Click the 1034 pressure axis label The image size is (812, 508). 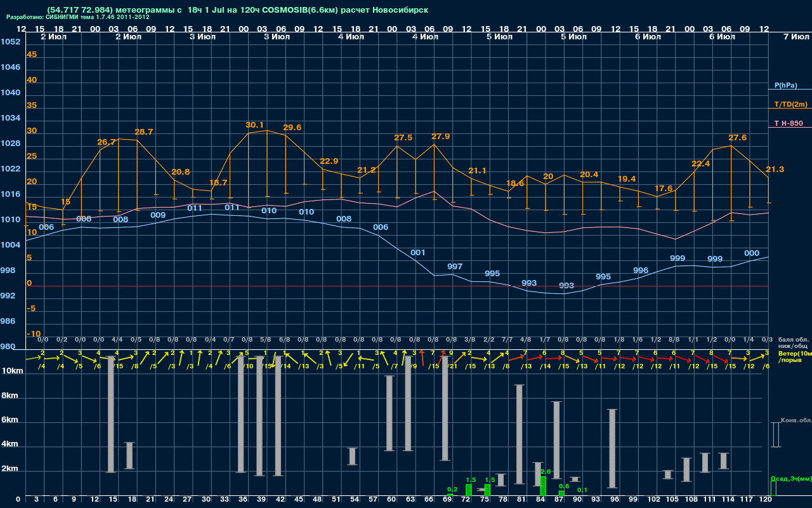(10, 118)
